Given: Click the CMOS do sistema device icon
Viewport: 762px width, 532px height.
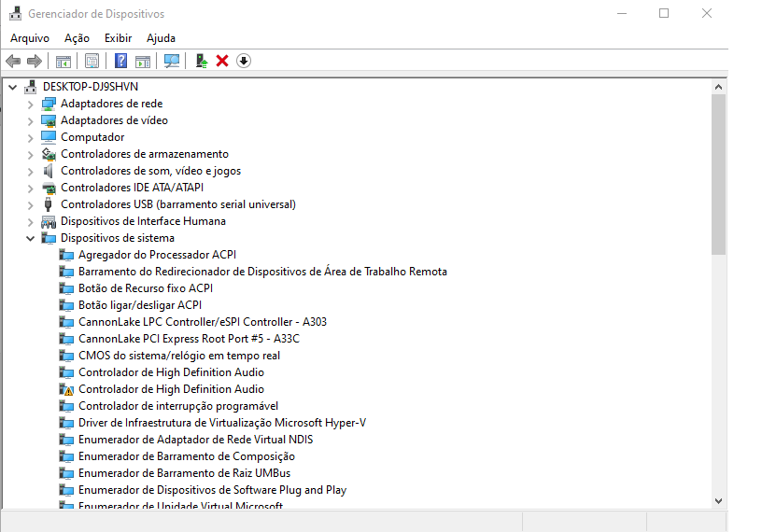Looking at the screenshot, I should [x=66, y=356].
